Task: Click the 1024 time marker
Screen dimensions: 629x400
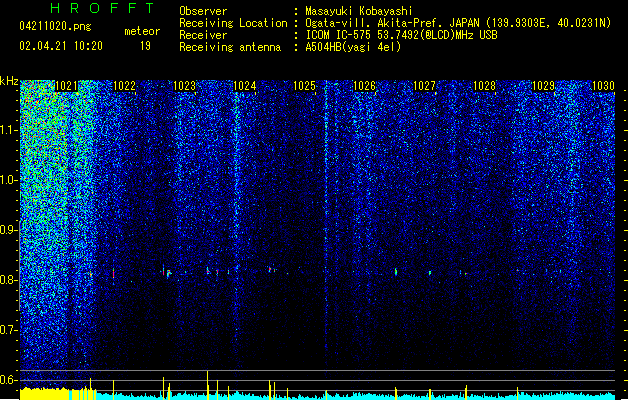Action: 245,86
